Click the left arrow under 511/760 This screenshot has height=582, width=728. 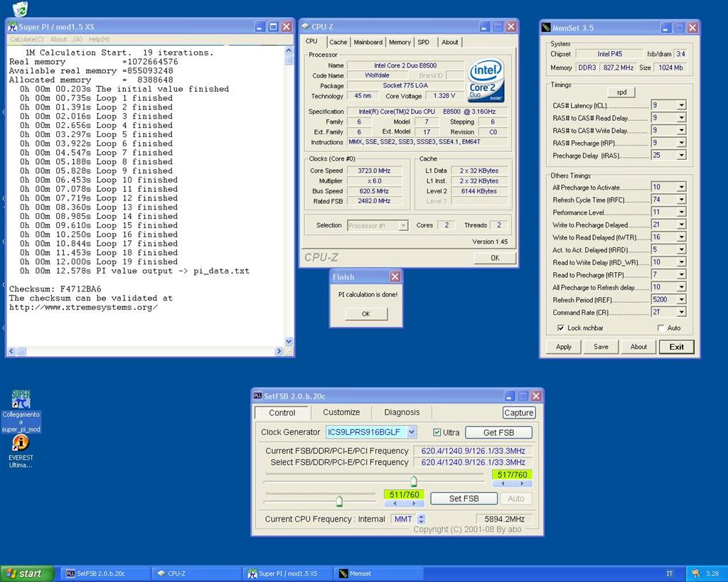[x=395, y=503]
